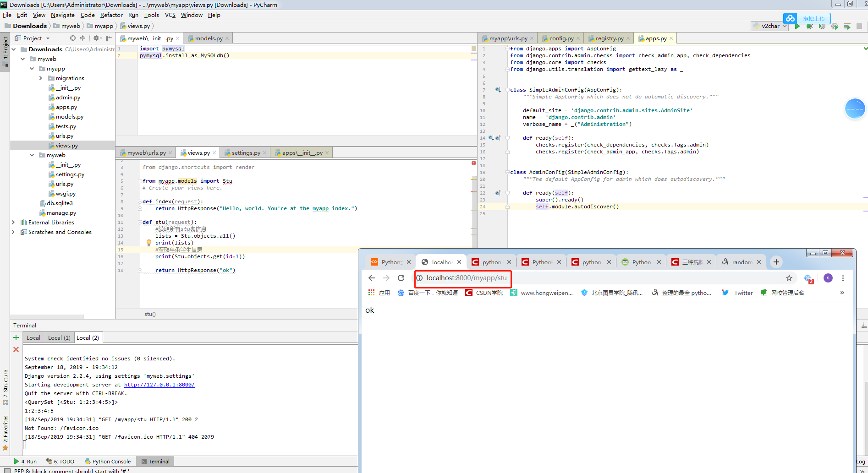868x473 pixels.
Task: Run with coverage icon in the toolbar
Action: [822, 26]
